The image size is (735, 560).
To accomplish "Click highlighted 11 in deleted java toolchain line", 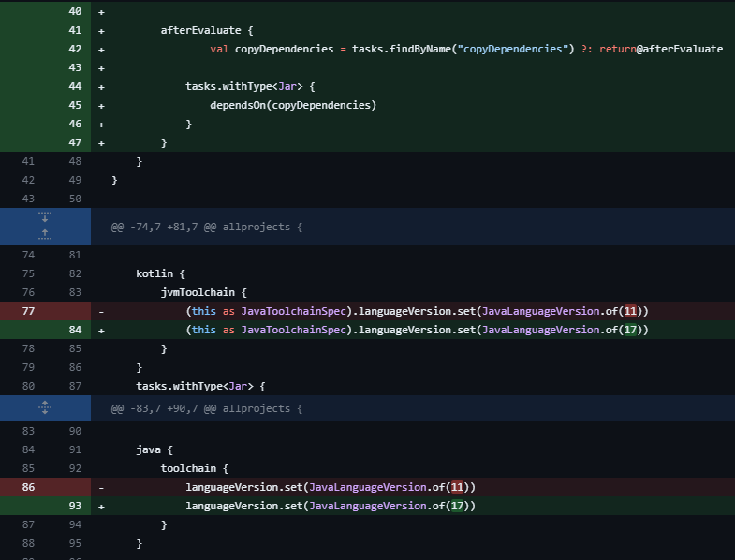I will (x=460, y=487).
